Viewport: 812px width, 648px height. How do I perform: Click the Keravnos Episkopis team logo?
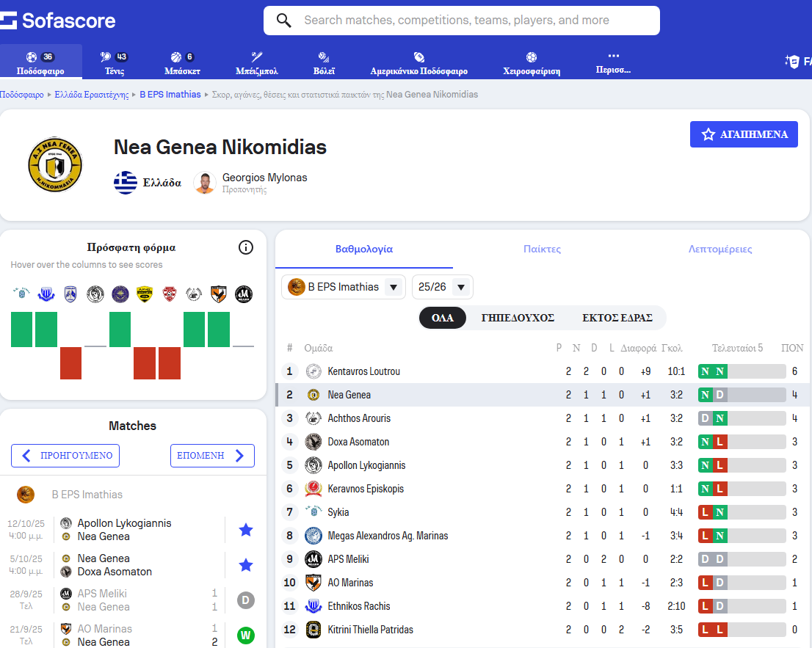[313, 489]
